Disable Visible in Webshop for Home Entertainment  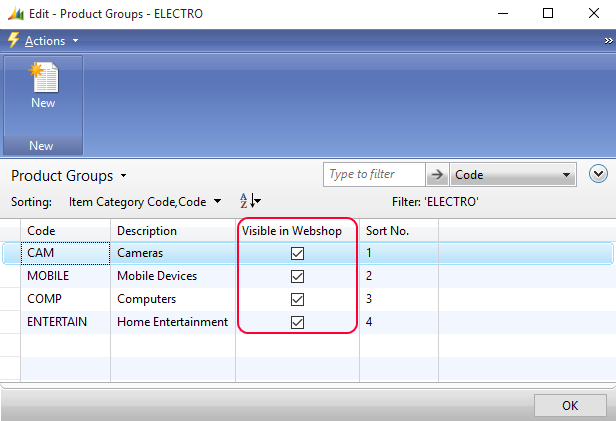(297, 322)
